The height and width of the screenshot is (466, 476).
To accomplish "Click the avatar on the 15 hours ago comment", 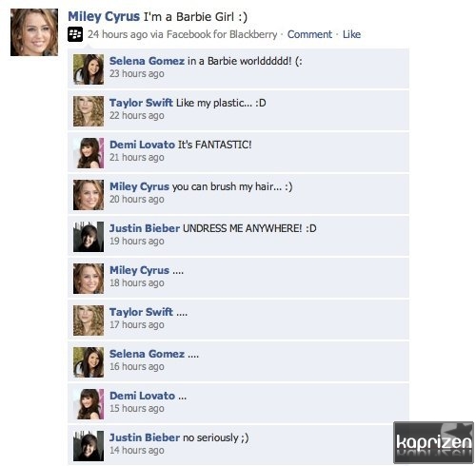I will (x=89, y=404).
